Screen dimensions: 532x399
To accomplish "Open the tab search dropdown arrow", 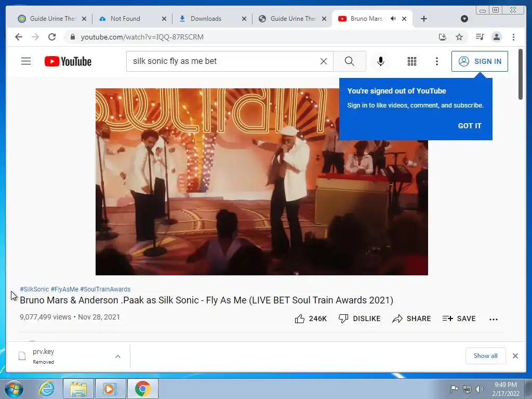I will [464, 19].
